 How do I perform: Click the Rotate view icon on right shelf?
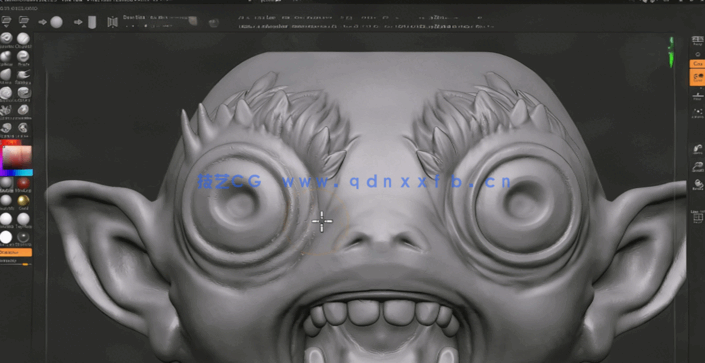[x=697, y=185]
